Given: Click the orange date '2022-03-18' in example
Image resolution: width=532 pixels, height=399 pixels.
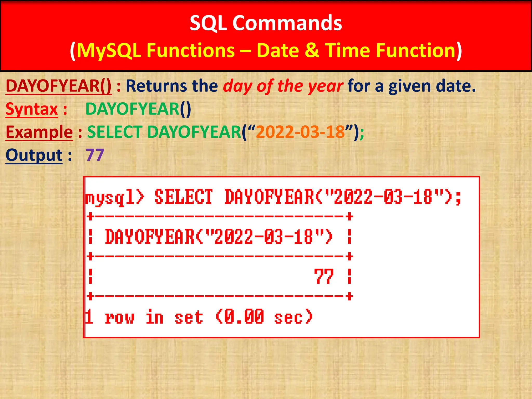Looking at the screenshot, I should pyautogui.click(x=300, y=132).
